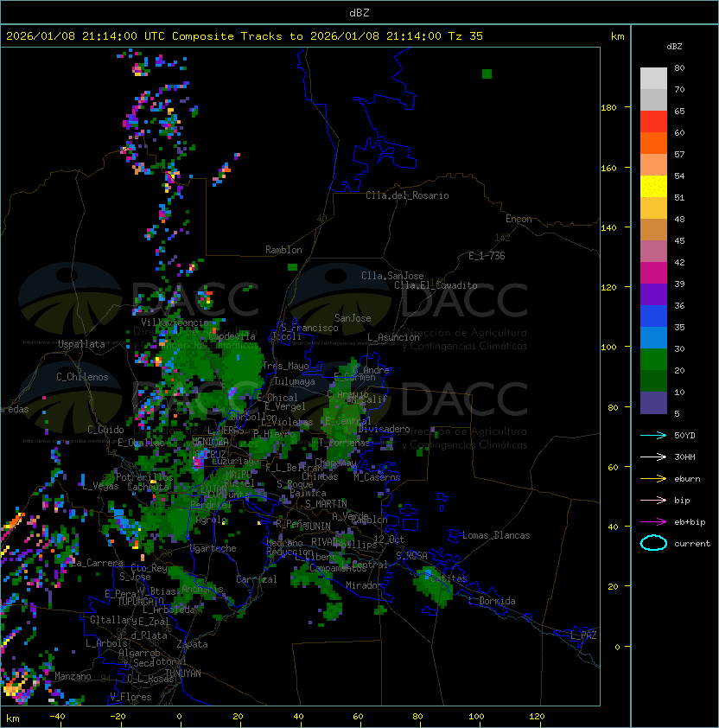Click the S_MARTIN map label

click(x=327, y=504)
